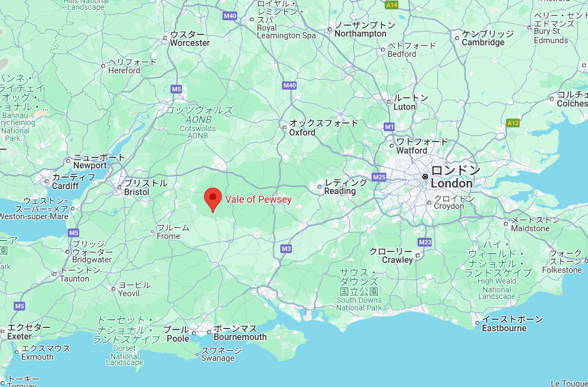Click the red Vale of Pewsey pin
This screenshot has width=588, height=387.
213,200
